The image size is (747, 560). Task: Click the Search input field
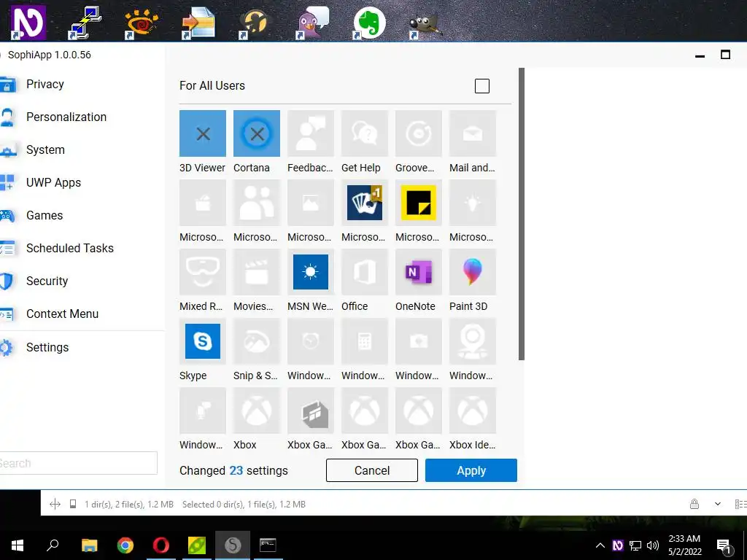(x=77, y=463)
